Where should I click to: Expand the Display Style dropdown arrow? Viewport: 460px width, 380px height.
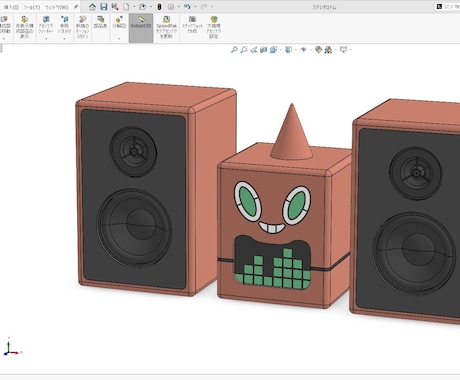tap(295, 50)
